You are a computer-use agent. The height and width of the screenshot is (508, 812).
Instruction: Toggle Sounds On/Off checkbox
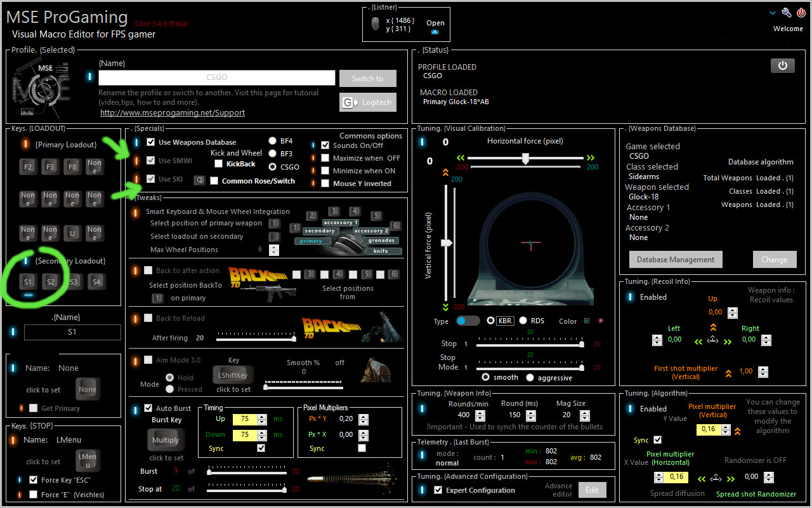click(325, 145)
